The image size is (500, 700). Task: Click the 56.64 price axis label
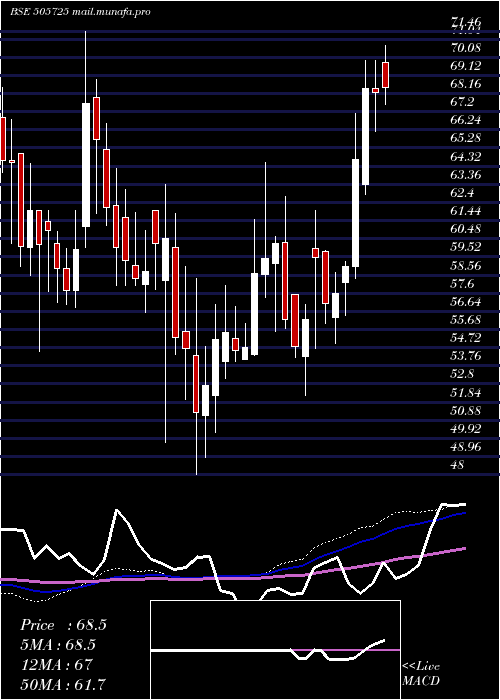[x=466, y=302]
